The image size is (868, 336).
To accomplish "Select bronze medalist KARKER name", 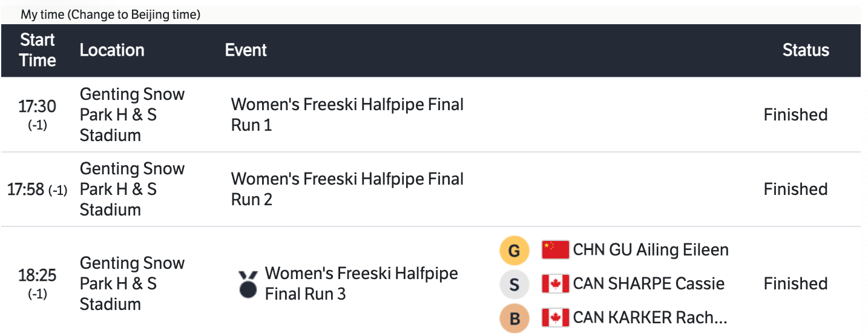I will [649, 317].
